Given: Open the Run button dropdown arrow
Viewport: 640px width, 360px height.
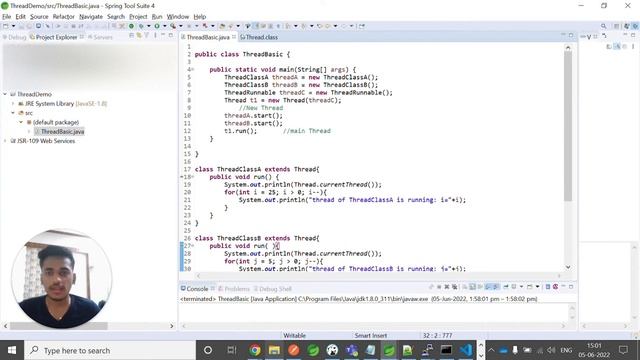Looking at the screenshot, I should 164,26.
